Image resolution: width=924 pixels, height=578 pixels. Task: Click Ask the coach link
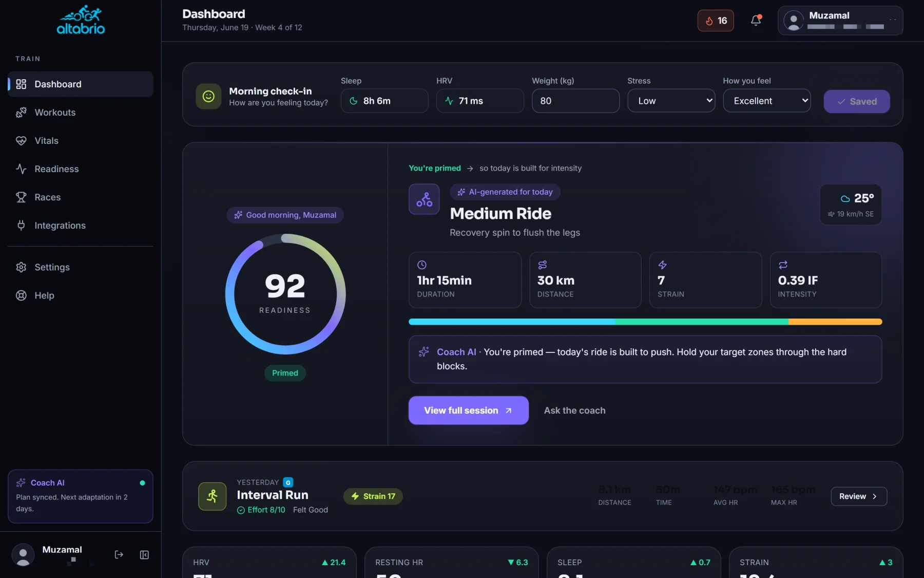574,411
